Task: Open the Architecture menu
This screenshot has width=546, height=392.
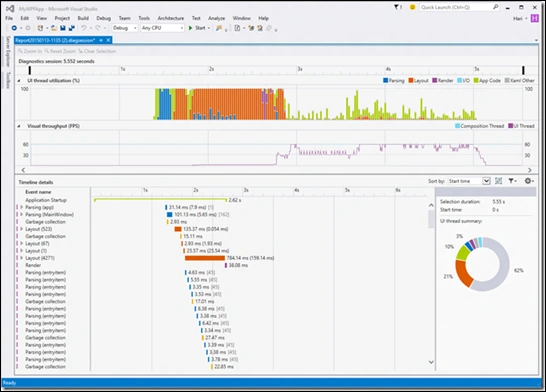Action: (171, 18)
